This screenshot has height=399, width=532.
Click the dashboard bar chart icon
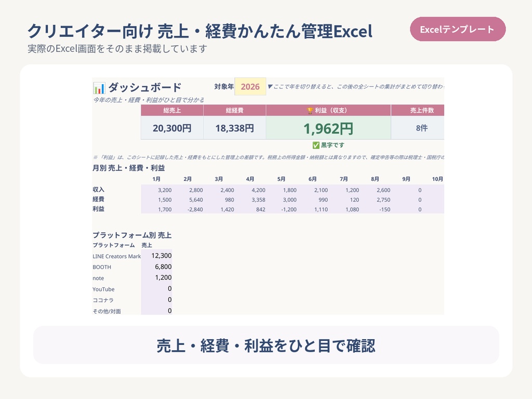coord(99,88)
